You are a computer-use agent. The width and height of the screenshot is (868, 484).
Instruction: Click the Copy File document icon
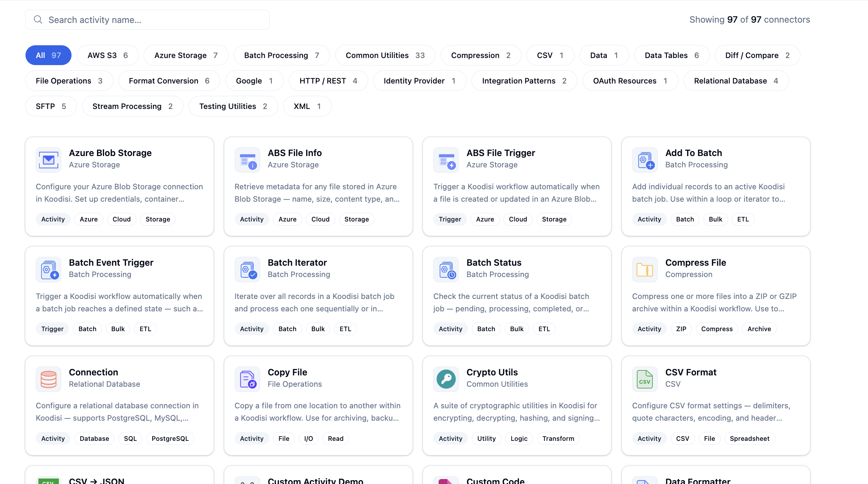tap(247, 379)
